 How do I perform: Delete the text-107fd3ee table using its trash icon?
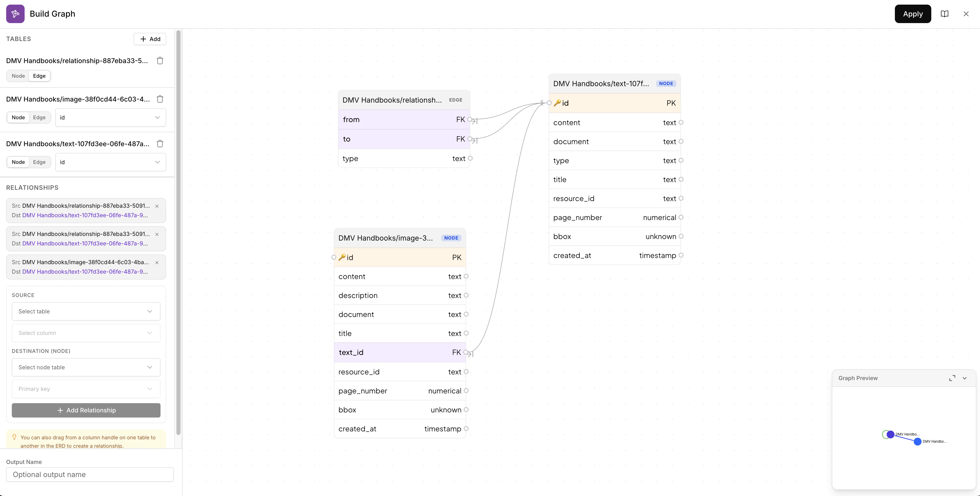click(160, 144)
